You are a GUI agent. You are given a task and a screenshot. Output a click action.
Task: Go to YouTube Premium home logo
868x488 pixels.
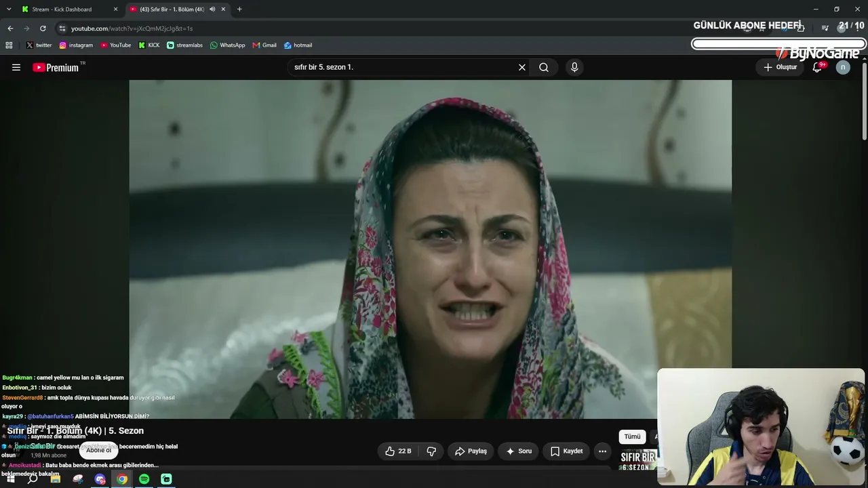point(56,67)
